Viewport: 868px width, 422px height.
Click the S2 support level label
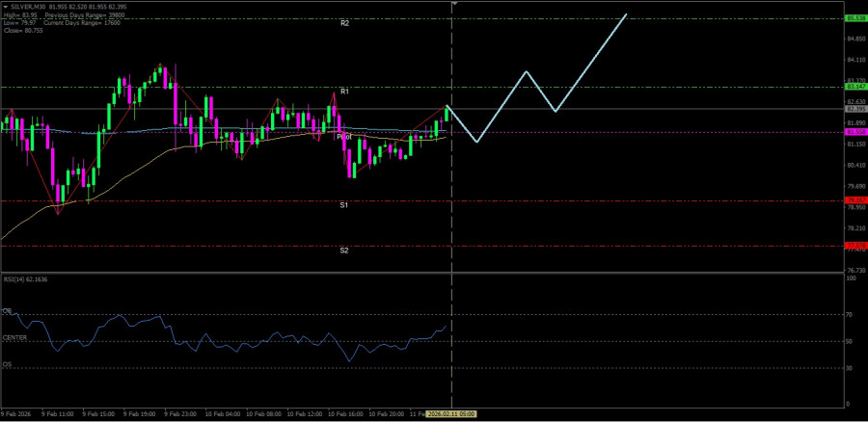tap(344, 250)
